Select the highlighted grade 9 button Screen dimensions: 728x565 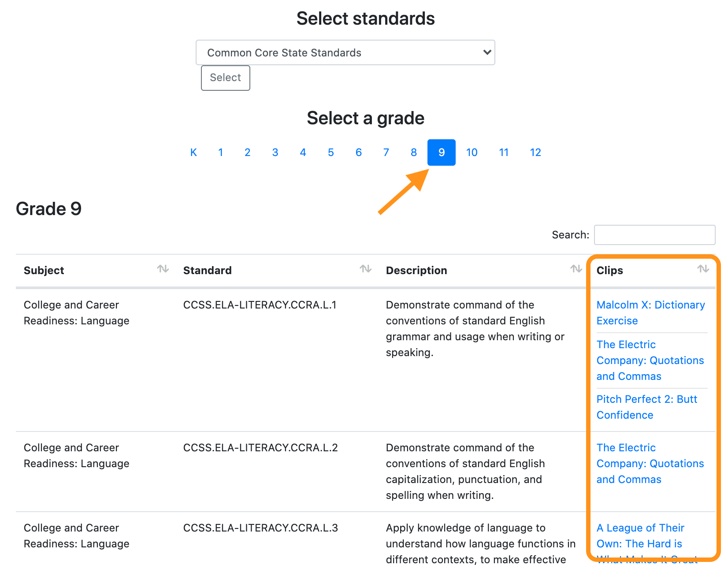pos(441,152)
